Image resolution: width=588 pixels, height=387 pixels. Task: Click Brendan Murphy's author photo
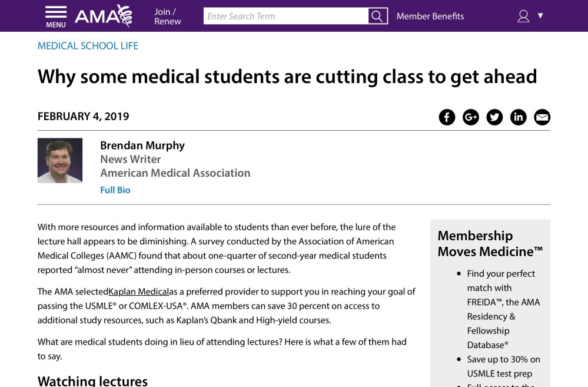(60, 160)
